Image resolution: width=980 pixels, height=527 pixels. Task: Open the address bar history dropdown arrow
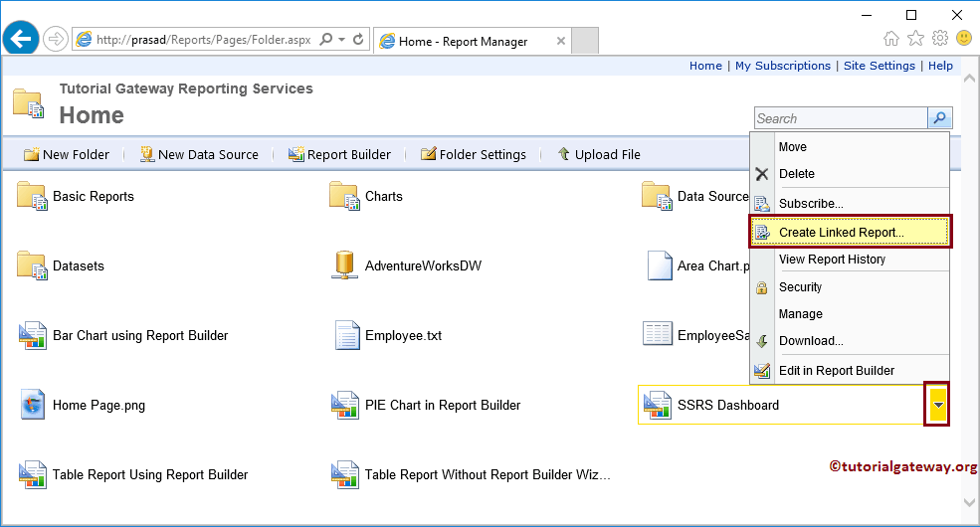click(x=342, y=40)
